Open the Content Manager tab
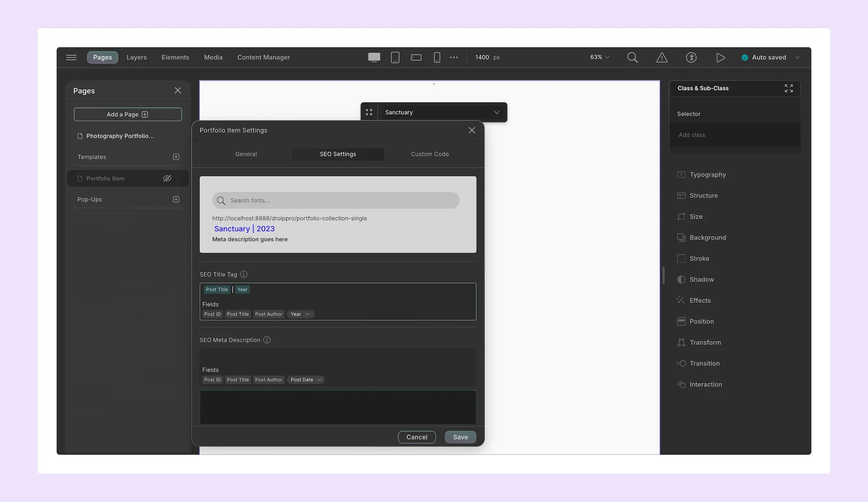This screenshot has width=868, height=502. click(263, 57)
